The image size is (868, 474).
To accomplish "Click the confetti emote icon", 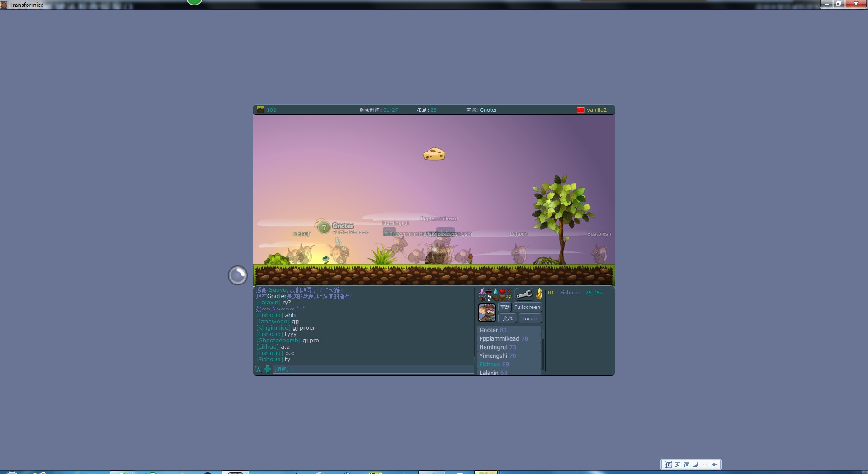I will (x=509, y=297).
